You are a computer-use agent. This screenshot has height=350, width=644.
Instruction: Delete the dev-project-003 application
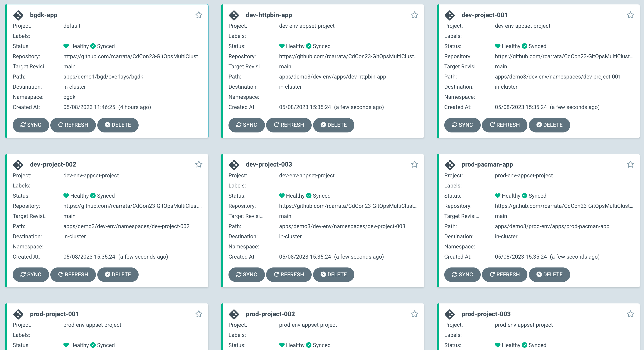(333, 274)
